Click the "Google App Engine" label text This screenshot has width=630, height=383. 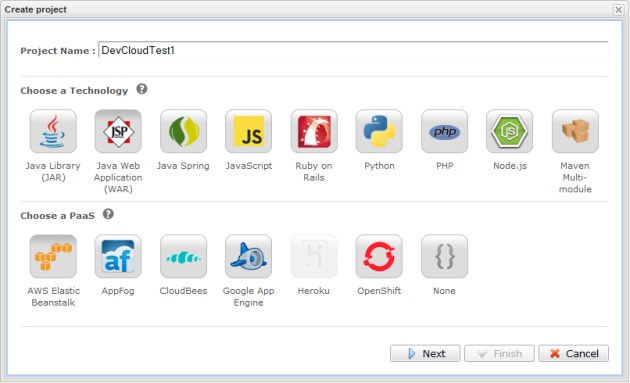249,297
